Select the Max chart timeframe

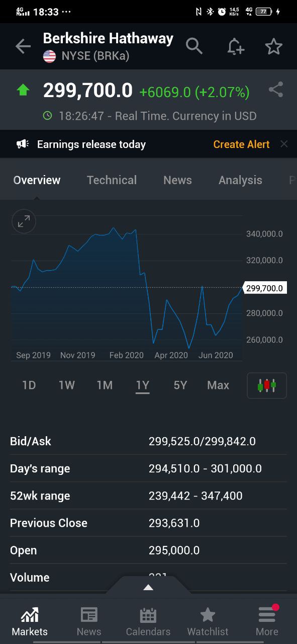[x=218, y=385]
